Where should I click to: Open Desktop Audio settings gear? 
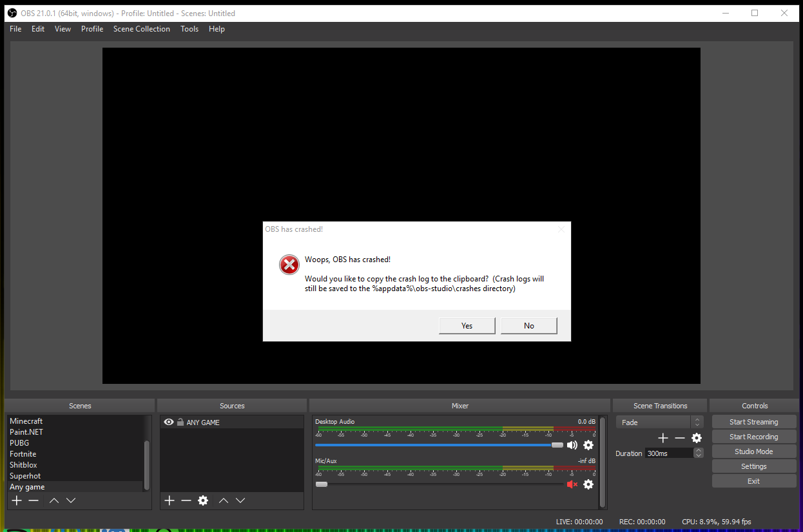point(588,445)
